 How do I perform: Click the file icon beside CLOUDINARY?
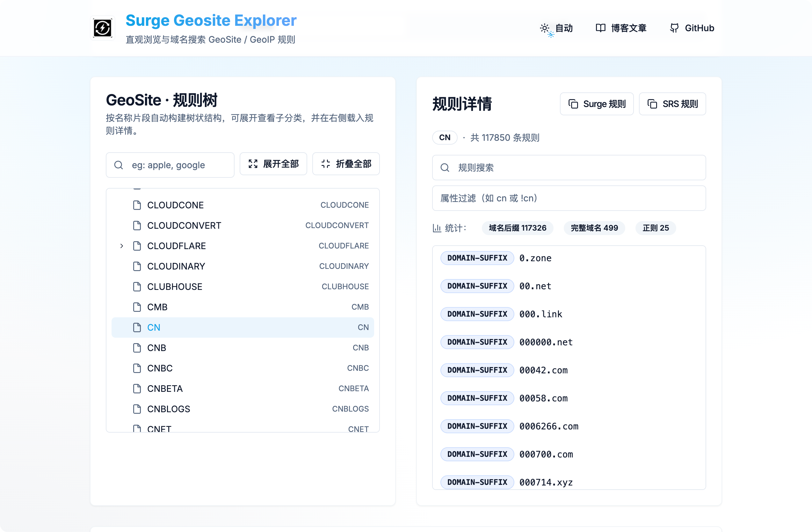point(137,266)
